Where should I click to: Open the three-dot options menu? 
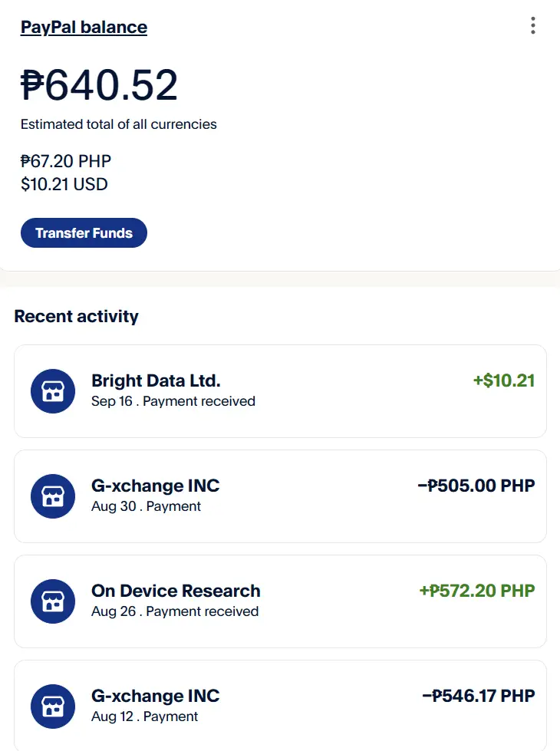532,25
